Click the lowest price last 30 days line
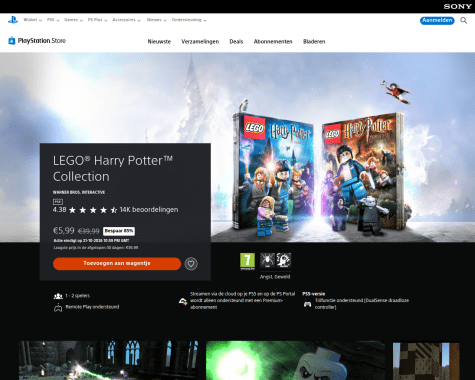The height and width of the screenshot is (380, 475). click(x=96, y=248)
